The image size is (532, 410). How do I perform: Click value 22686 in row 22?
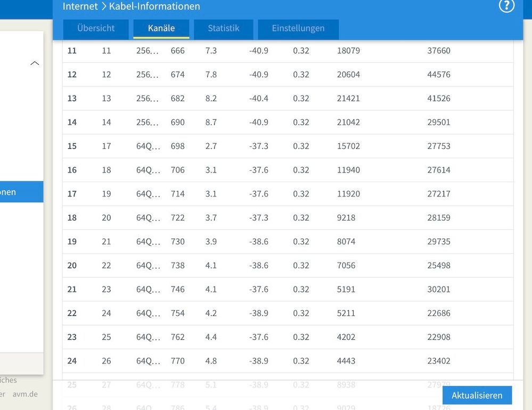(x=439, y=313)
